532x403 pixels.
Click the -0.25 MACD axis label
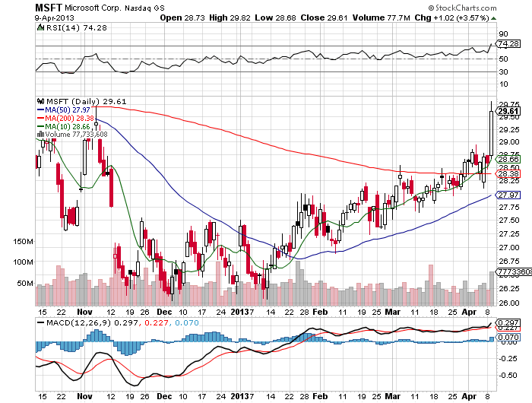[508, 359]
